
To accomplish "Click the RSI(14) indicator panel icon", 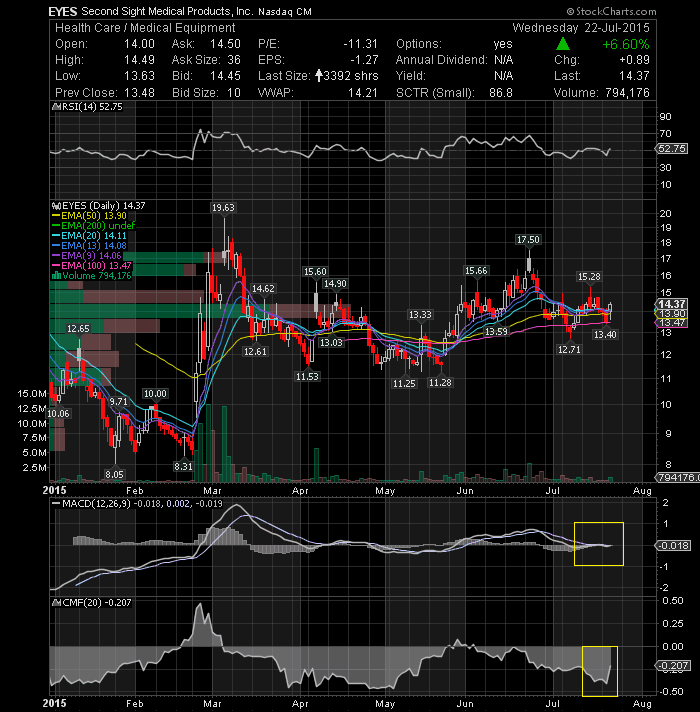I will [56, 107].
